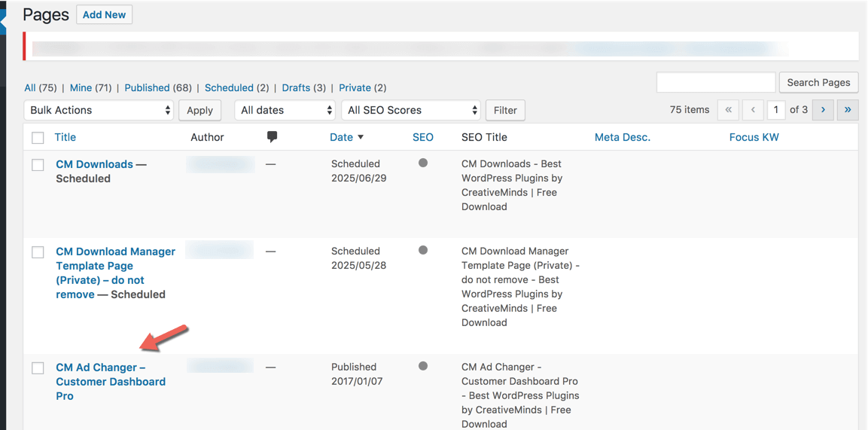Click the Date column sort arrow
Image resolution: width=868 pixels, height=430 pixels.
point(361,137)
